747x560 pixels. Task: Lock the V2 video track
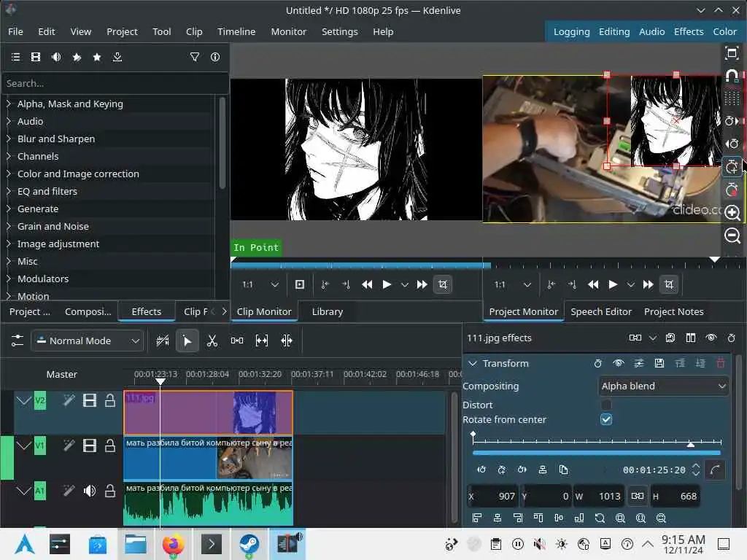(110, 400)
